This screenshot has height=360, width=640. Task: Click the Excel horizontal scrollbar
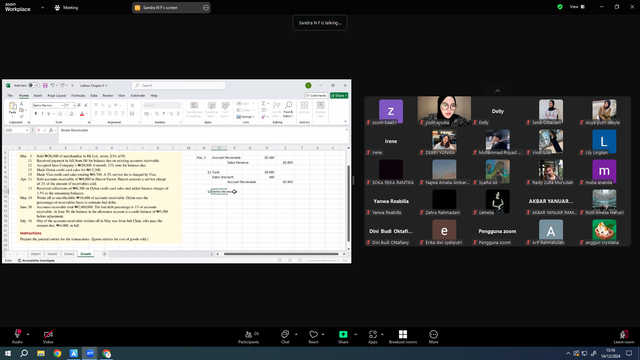pos(281,254)
